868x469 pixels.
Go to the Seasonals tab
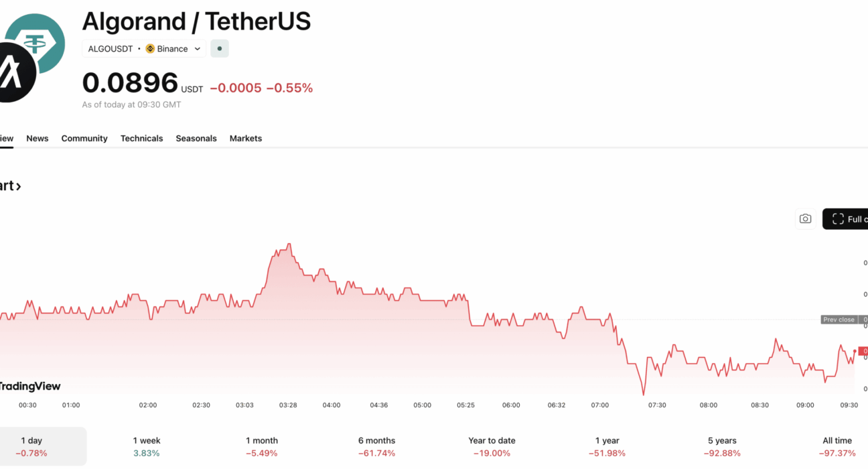pyautogui.click(x=196, y=138)
